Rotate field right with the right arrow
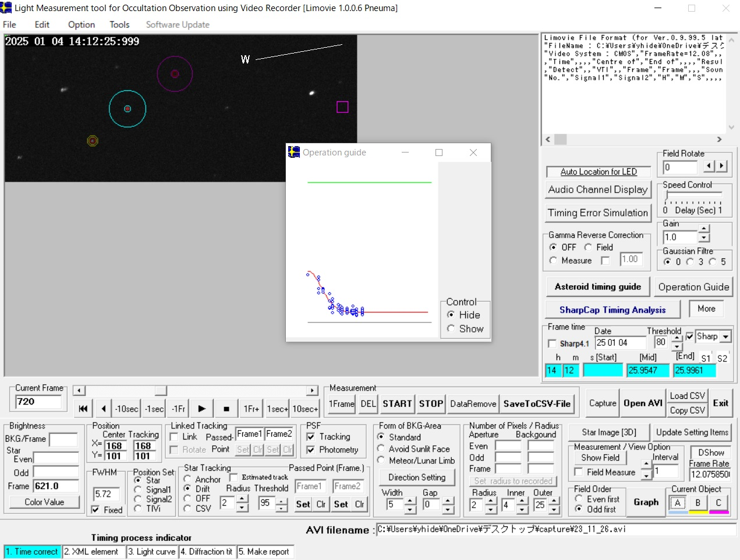The width and height of the screenshot is (740, 560). 721,166
